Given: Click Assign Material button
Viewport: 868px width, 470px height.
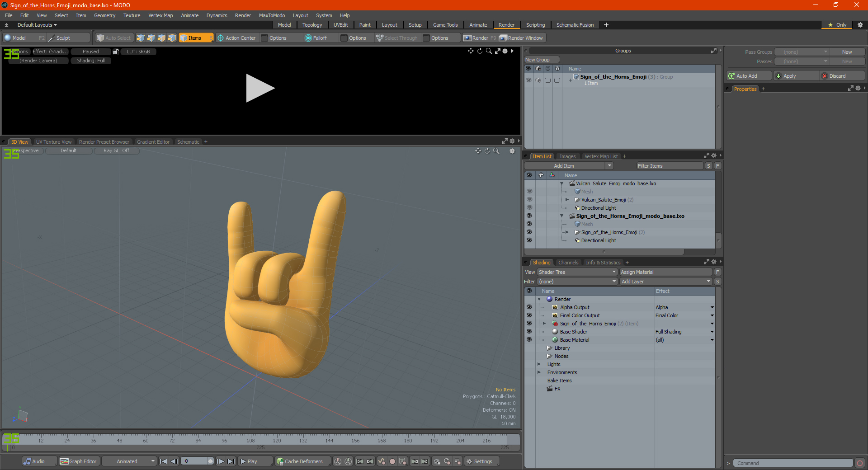Looking at the screenshot, I should tap(665, 272).
